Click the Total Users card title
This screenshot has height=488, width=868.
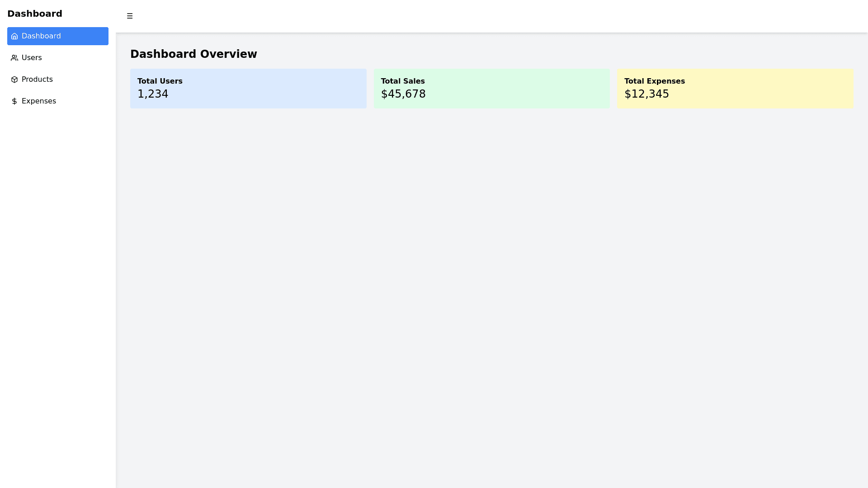pyautogui.click(x=160, y=81)
